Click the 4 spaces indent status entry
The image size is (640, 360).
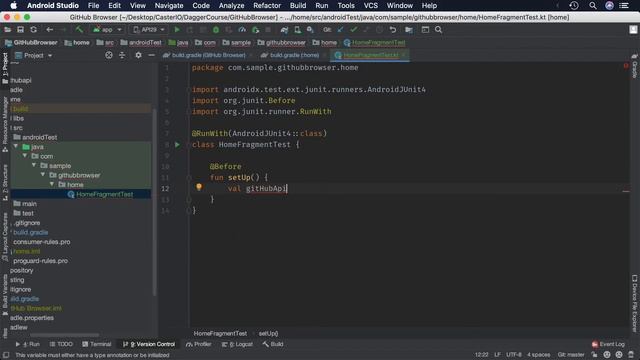(x=538, y=355)
